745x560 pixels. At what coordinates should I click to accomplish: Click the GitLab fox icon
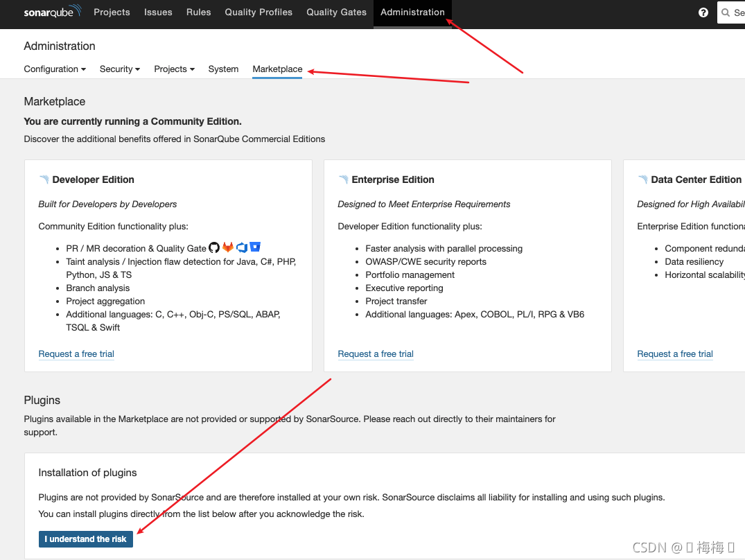[228, 247]
